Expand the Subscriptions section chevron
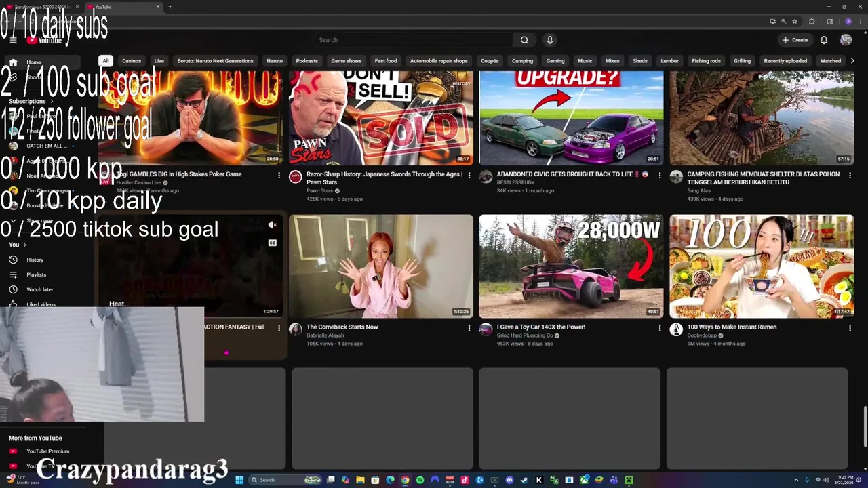The image size is (868, 488). (51, 102)
